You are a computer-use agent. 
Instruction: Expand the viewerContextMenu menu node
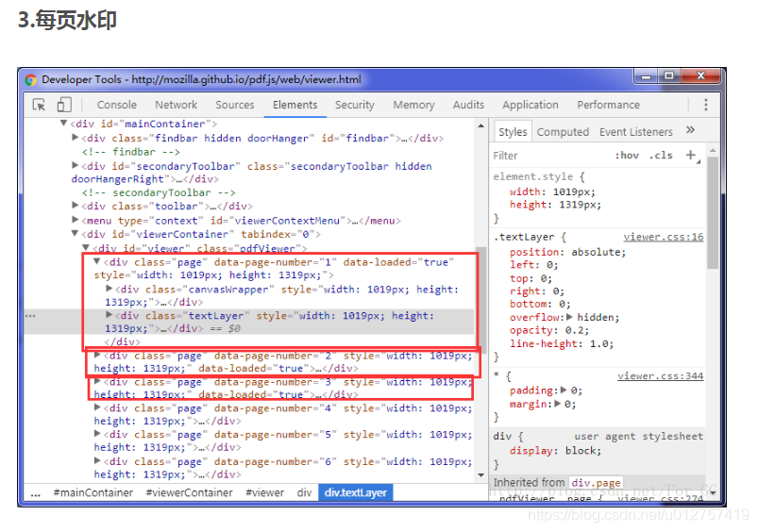(75, 220)
